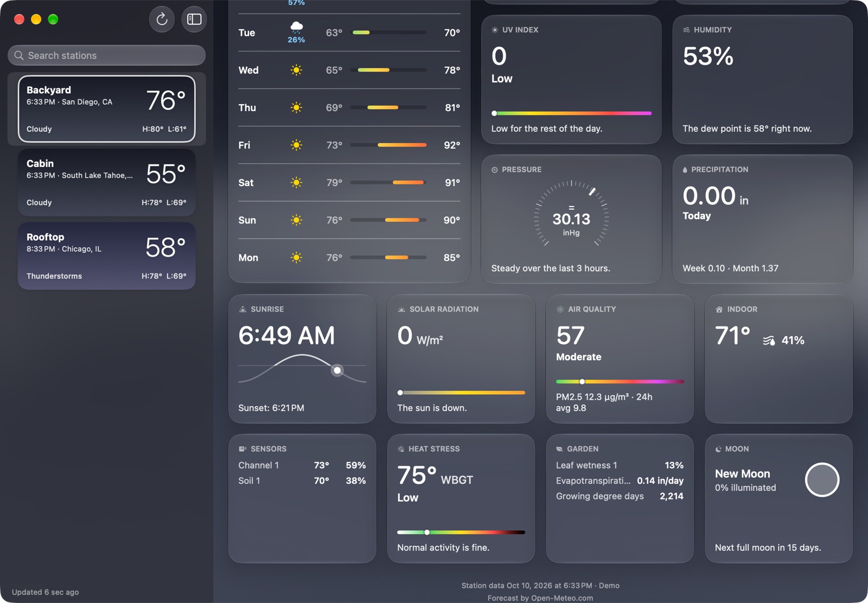This screenshot has height=603, width=868.
Task: Toggle the sidebar with the panel icon
Action: (194, 20)
